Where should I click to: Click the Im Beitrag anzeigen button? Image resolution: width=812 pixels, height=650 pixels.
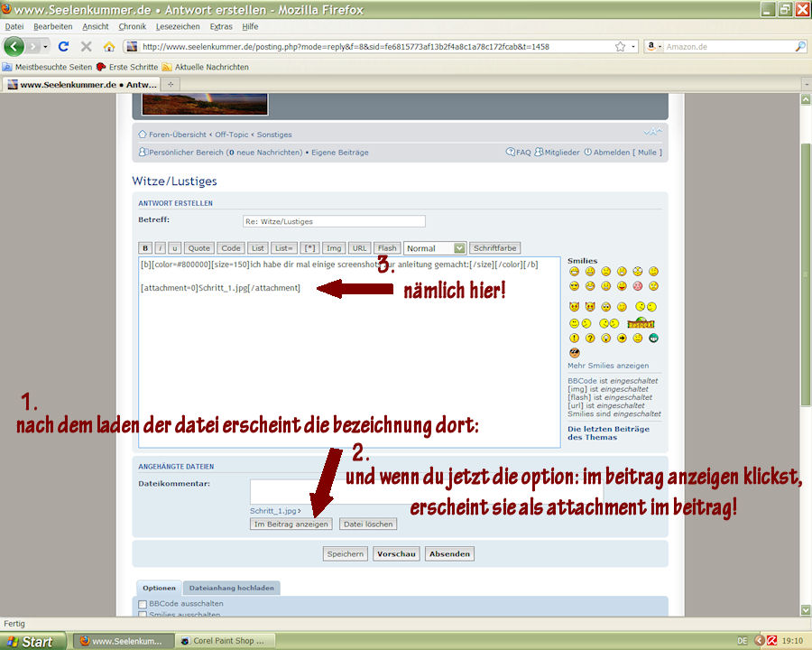(x=291, y=524)
